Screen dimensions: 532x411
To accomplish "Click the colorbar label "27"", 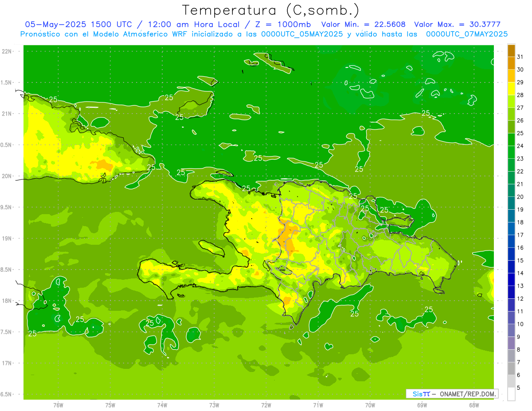I will tap(520, 108).
